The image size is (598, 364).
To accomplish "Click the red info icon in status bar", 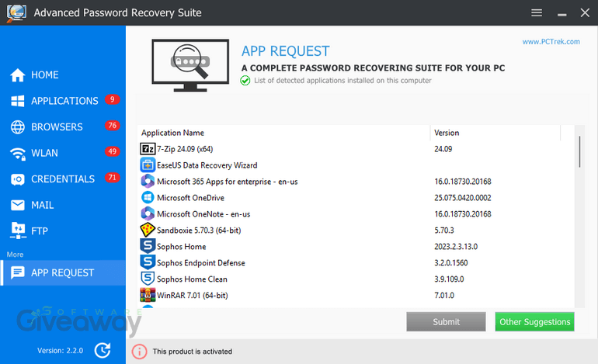I will point(140,352).
